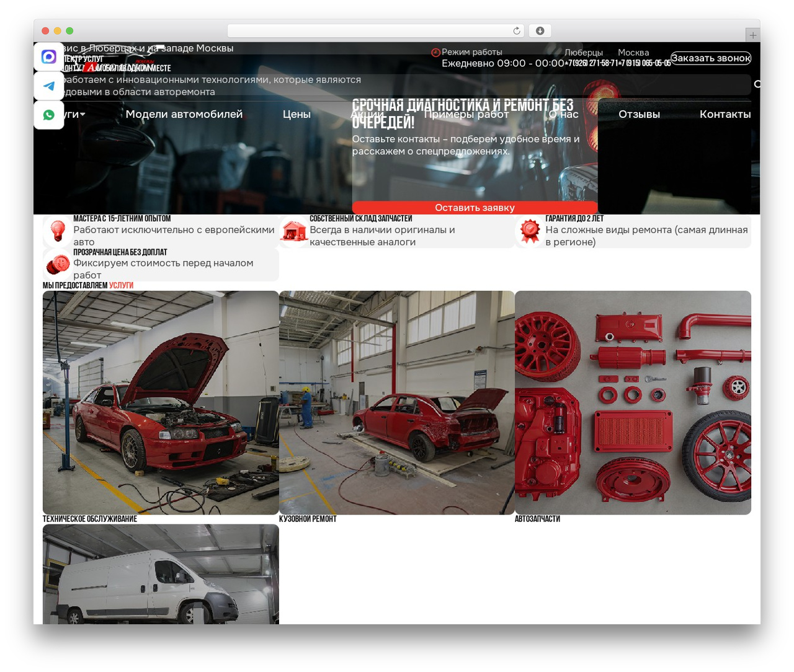The height and width of the screenshot is (672, 794).
Task: Open the WhatsApp chat floating icon
Action: 49,115
